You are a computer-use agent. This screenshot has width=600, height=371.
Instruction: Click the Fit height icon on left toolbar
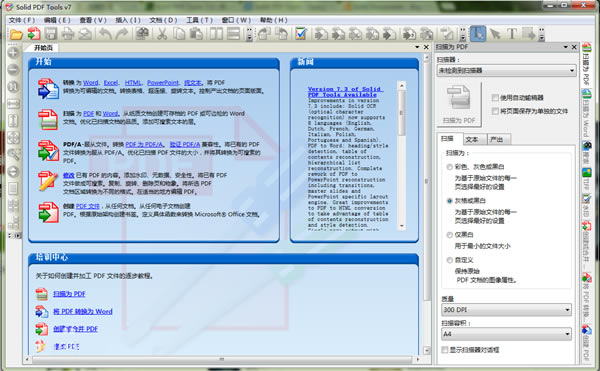13,120
